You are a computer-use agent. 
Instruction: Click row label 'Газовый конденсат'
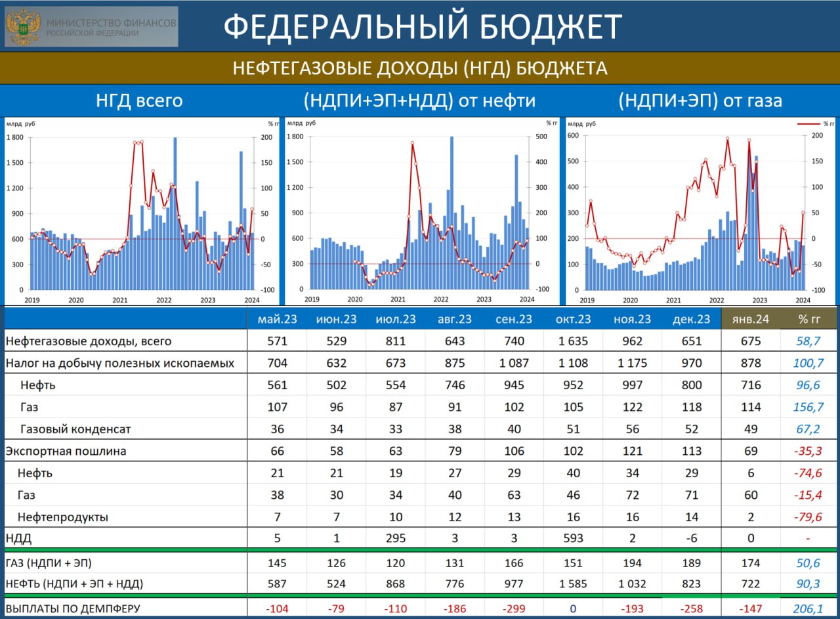pyautogui.click(x=75, y=429)
